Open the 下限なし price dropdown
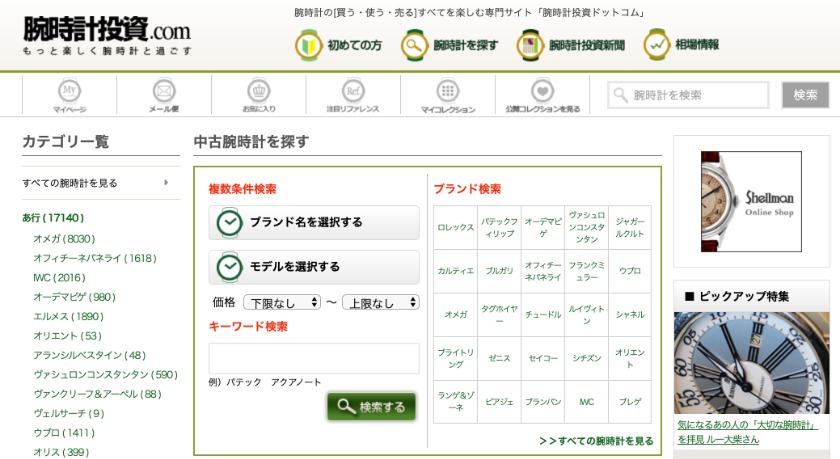This screenshot has height=459, width=840. [x=282, y=303]
